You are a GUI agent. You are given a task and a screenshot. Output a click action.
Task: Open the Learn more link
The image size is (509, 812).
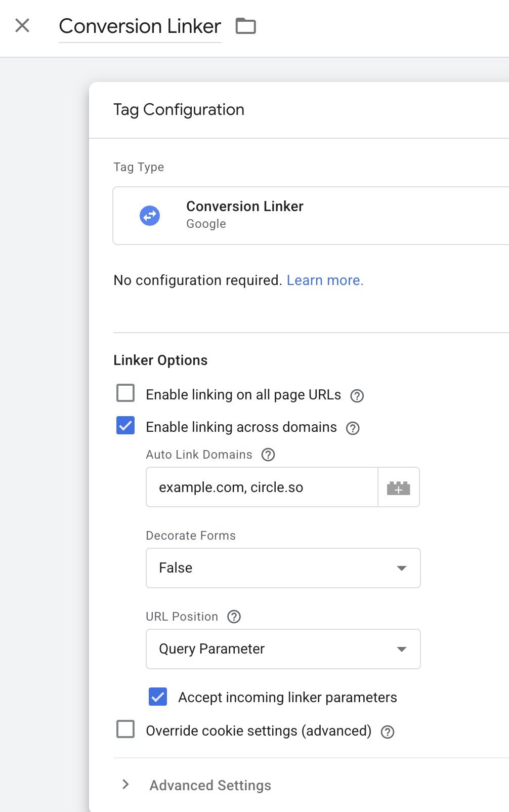pos(325,280)
